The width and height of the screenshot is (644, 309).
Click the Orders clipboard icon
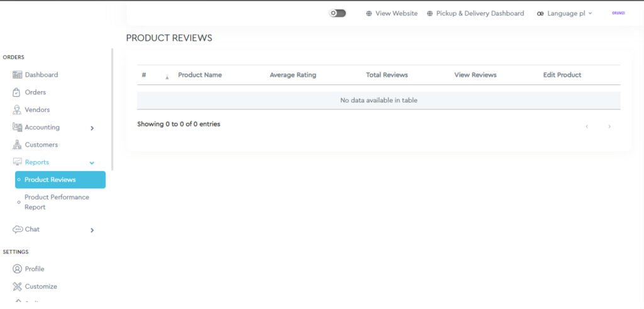click(17, 93)
